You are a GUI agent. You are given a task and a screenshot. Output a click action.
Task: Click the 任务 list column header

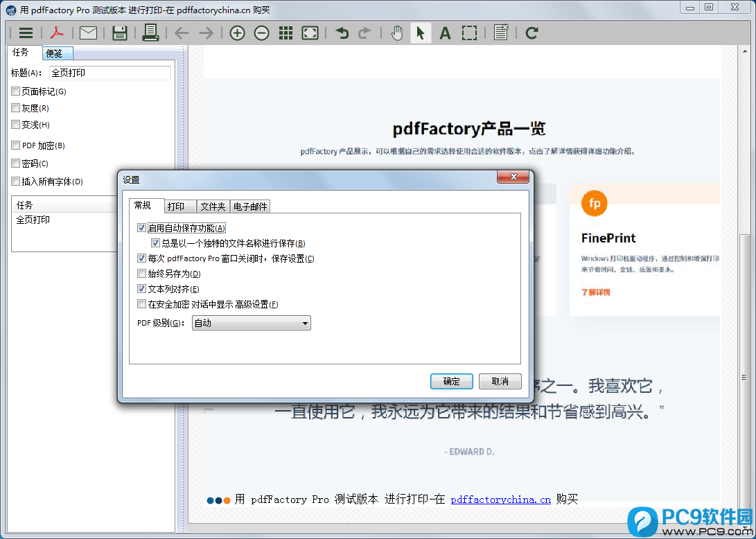pos(65,205)
